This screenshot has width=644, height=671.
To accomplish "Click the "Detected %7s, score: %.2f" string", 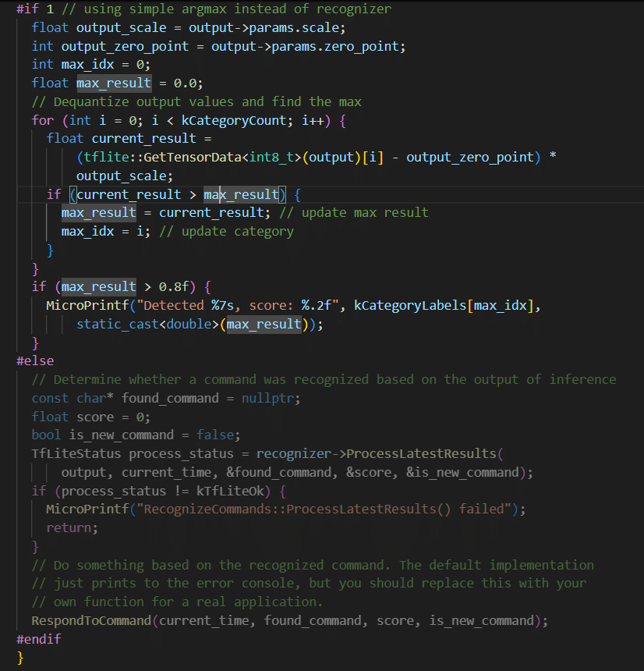I will (234, 306).
